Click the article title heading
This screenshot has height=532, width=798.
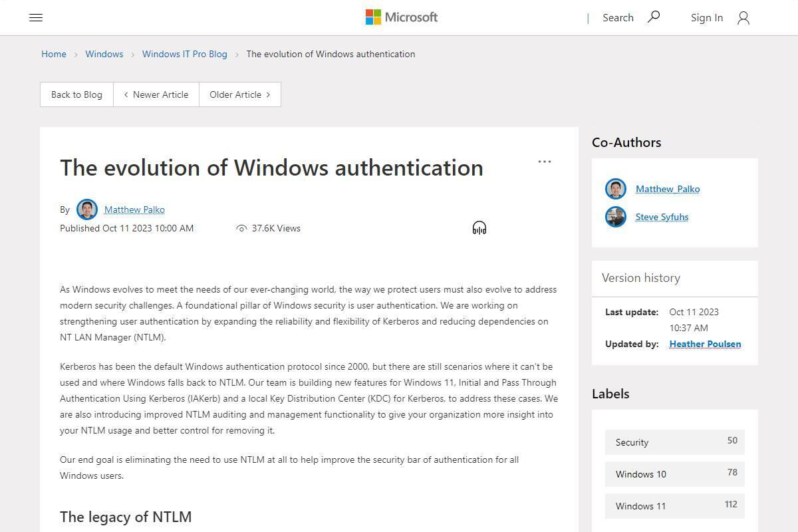coord(271,168)
